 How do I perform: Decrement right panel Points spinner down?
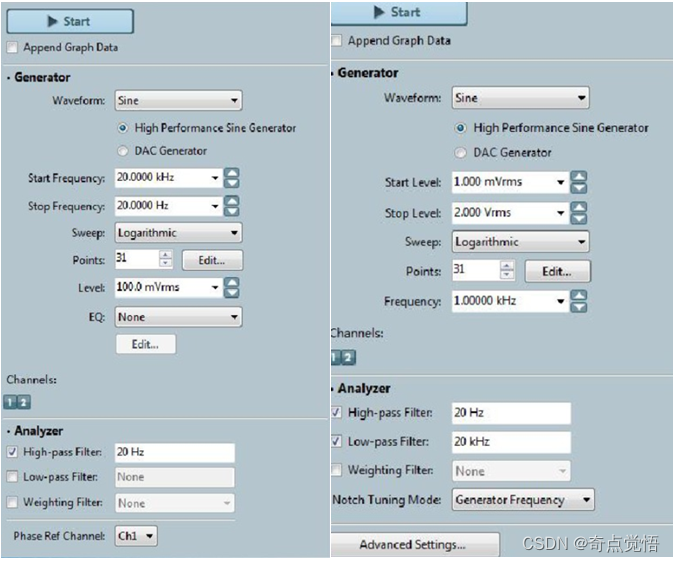pyautogui.click(x=508, y=275)
